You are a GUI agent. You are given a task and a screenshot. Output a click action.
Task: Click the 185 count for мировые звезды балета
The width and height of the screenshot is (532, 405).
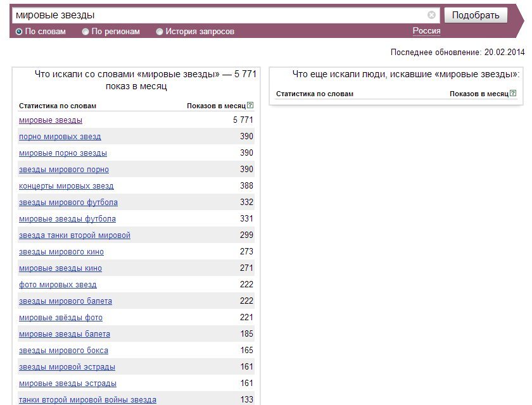(246, 334)
